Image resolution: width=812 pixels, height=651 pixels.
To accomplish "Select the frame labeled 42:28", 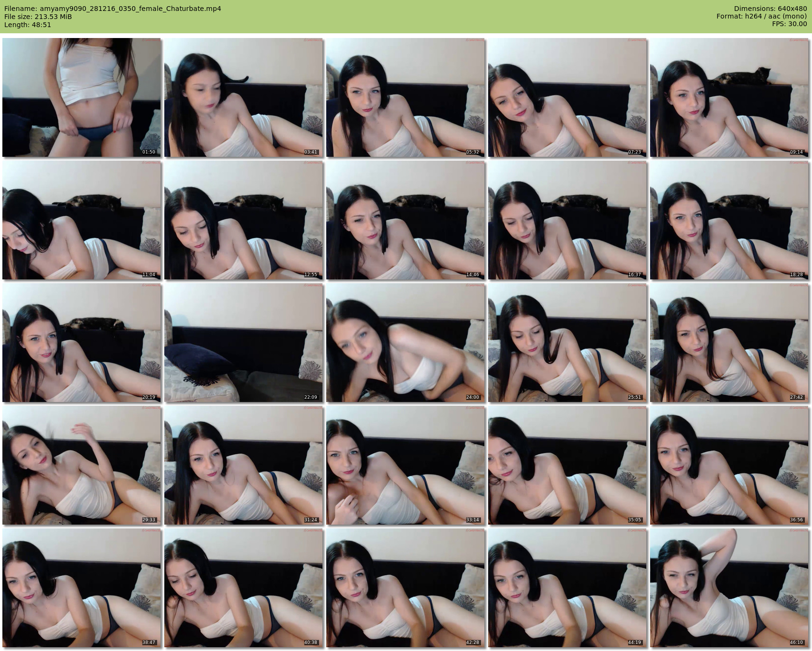I will tap(405, 588).
